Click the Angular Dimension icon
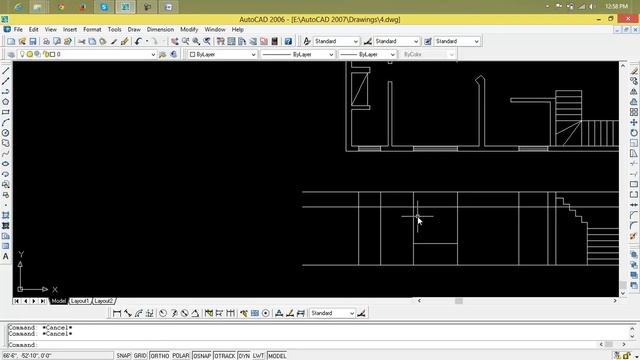 click(195, 313)
